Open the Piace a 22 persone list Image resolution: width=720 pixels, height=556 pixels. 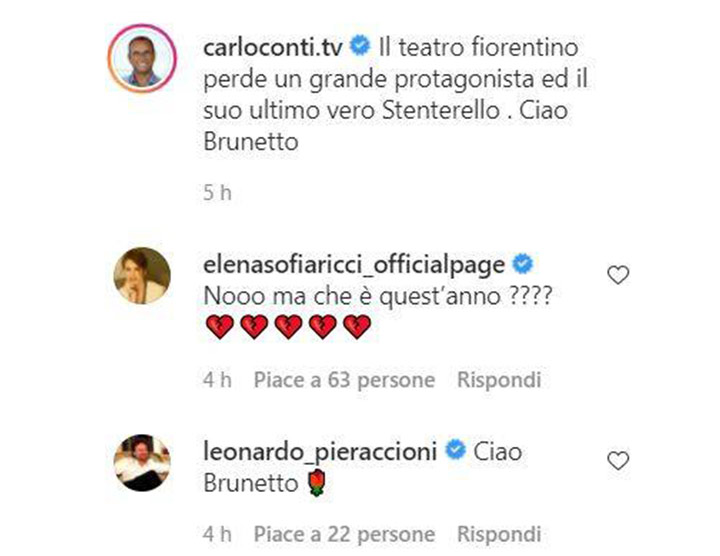[x=344, y=531]
